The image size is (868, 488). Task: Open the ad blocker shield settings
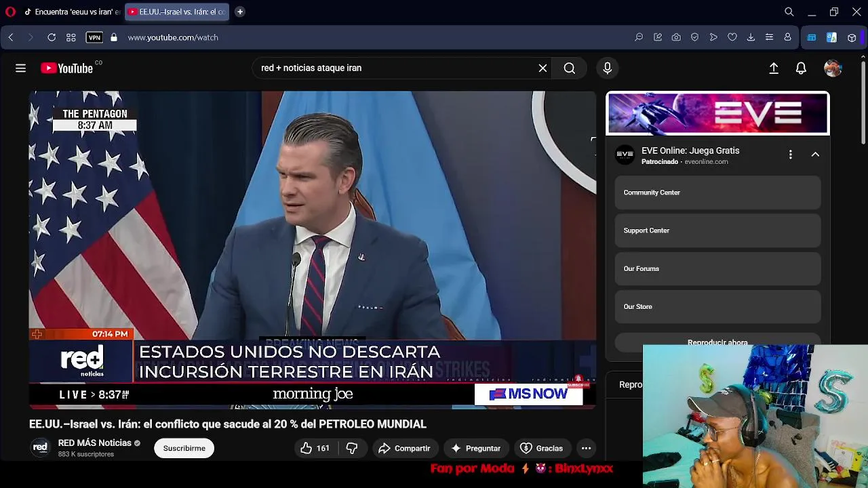pos(695,37)
